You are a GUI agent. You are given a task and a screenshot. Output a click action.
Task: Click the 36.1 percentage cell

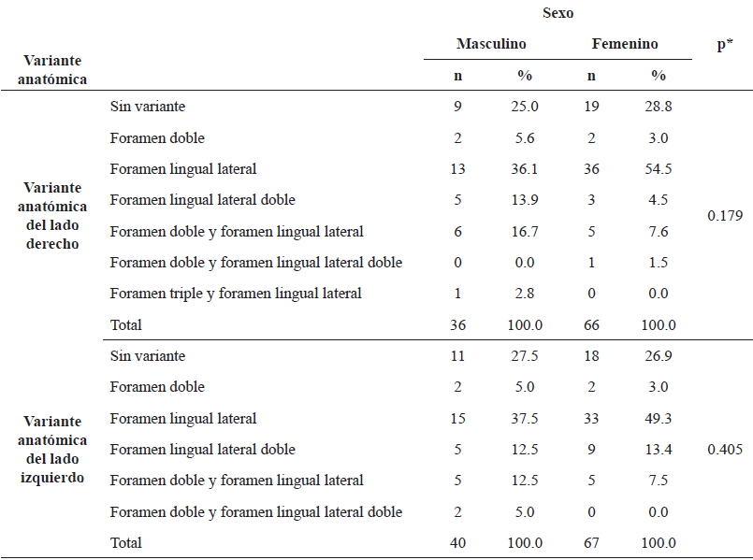click(524, 169)
